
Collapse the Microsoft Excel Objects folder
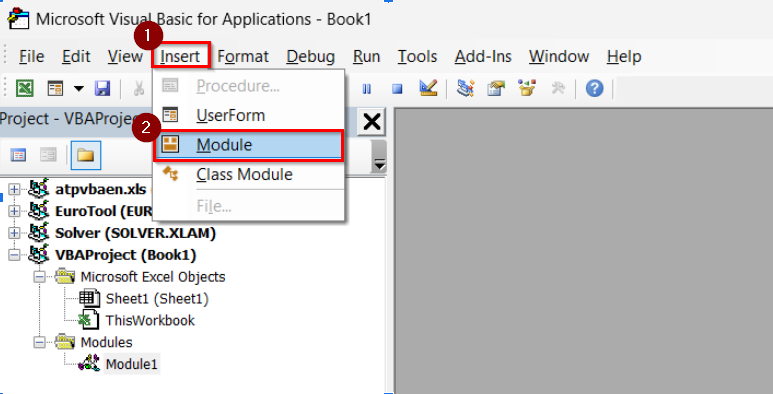pos(39,277)
